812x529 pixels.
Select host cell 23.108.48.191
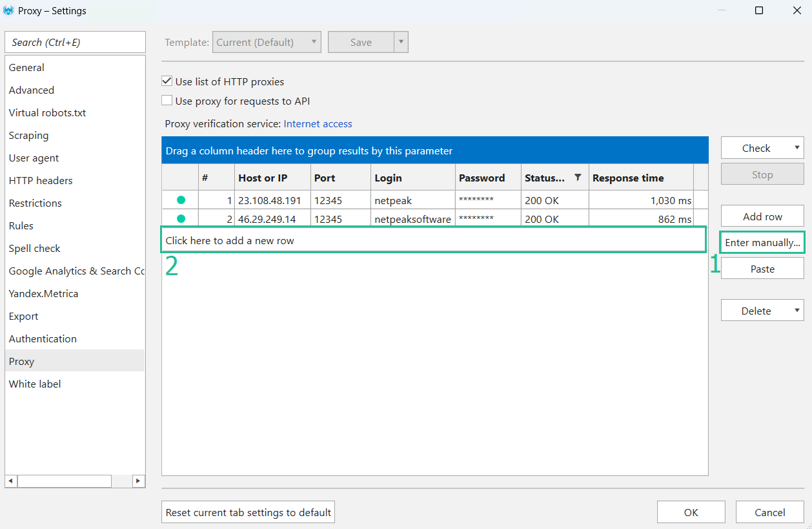click(272, 200)
